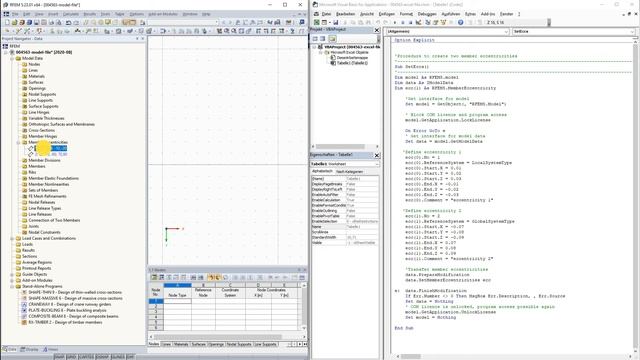
Task: Expand Load Cases and Combinations folder
Action: coord(12,238)
